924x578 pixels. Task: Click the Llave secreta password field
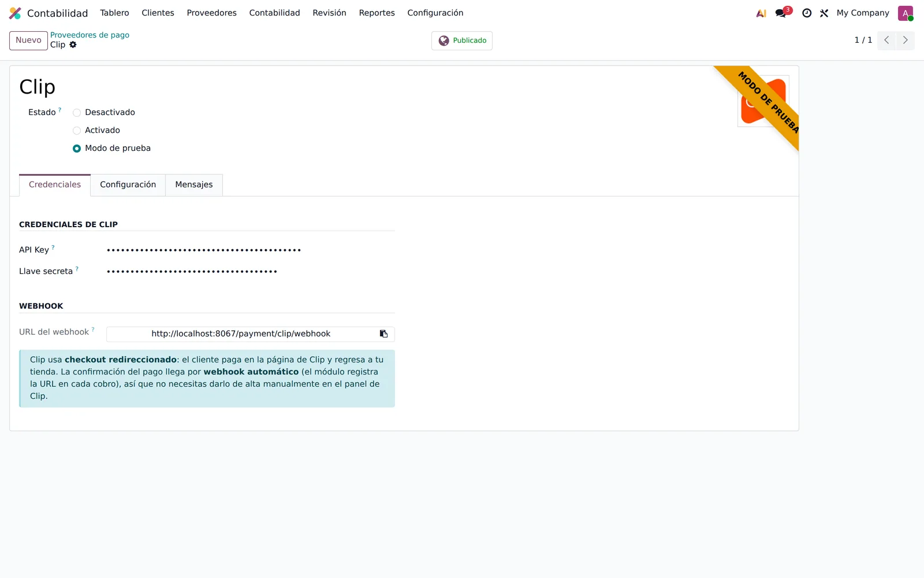pos(250,272)
